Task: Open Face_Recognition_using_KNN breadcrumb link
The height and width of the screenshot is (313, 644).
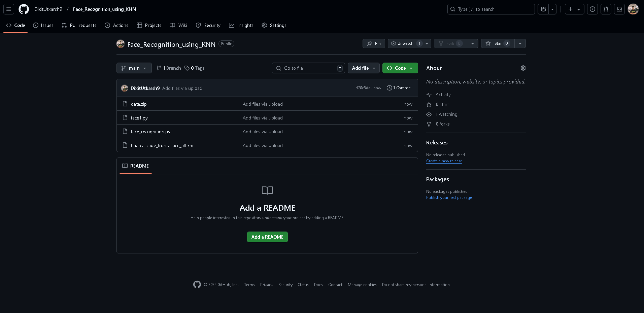Action: [x=104, y=9]
